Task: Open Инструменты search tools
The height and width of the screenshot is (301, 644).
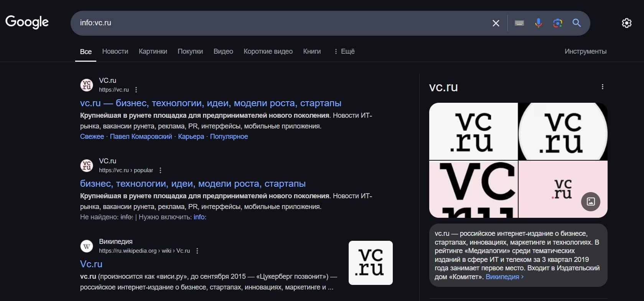Action: [585, 51]
